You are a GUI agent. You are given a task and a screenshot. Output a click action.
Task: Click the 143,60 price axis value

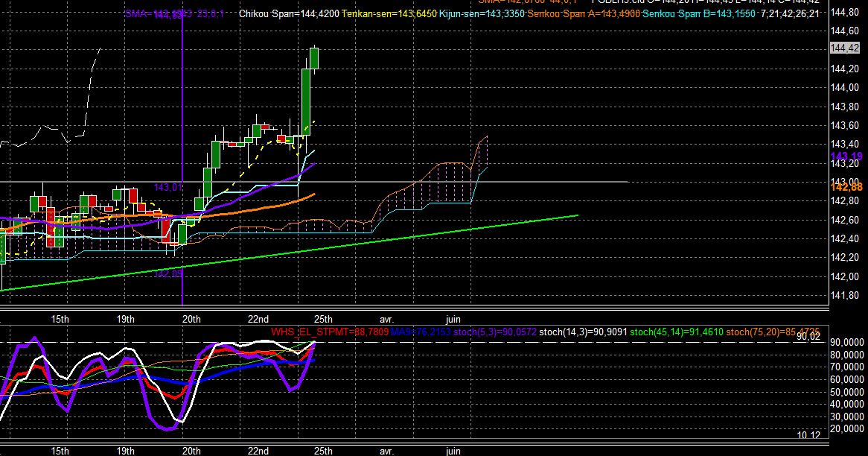coord(845,125)
